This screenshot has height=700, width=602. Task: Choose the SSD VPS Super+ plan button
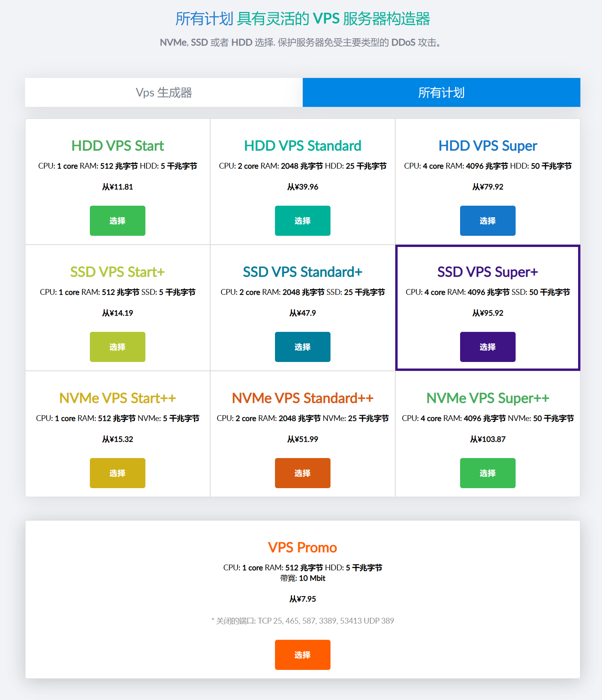[487, 347]
